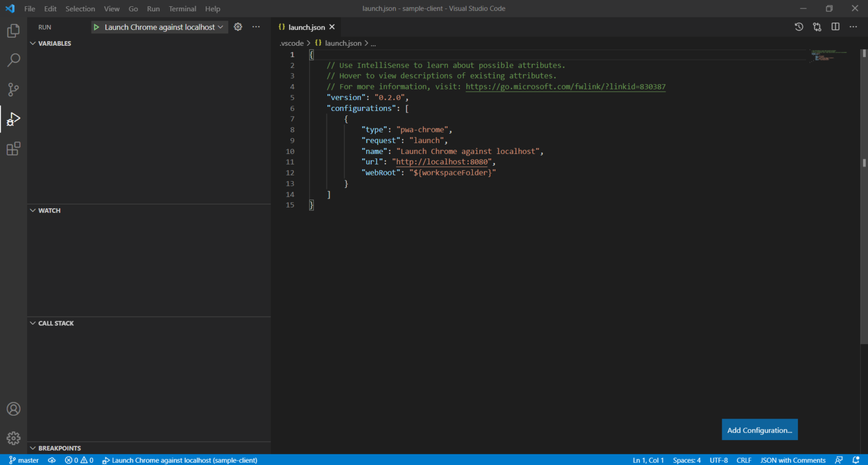868x465 pixels.
Task: Click the synchronize changes icon next to master
Action: pos(51,460)
